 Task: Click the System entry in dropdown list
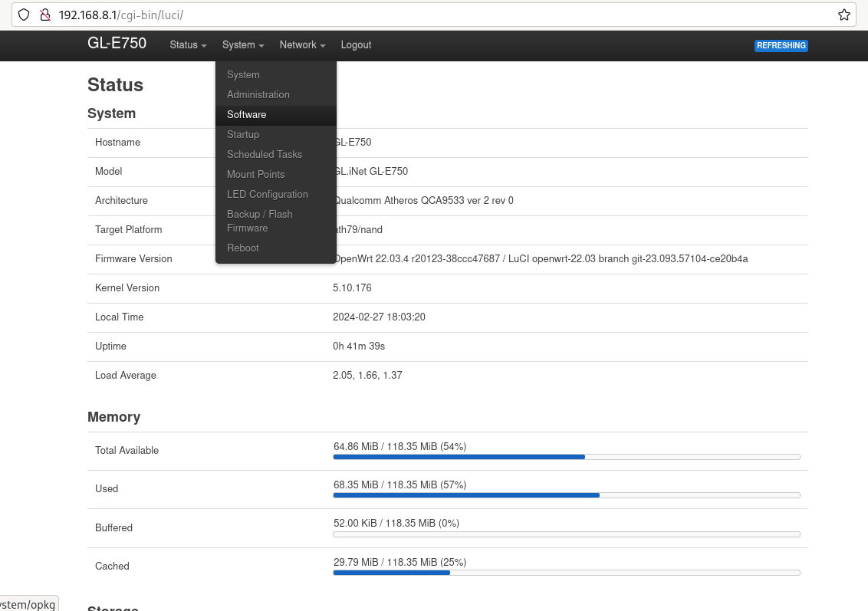243,75
